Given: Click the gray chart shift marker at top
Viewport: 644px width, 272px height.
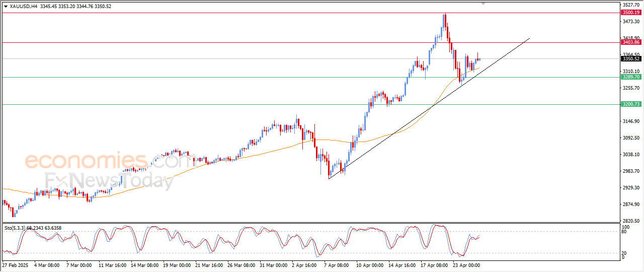Looking at the screenshot, I should pos(484,4).
